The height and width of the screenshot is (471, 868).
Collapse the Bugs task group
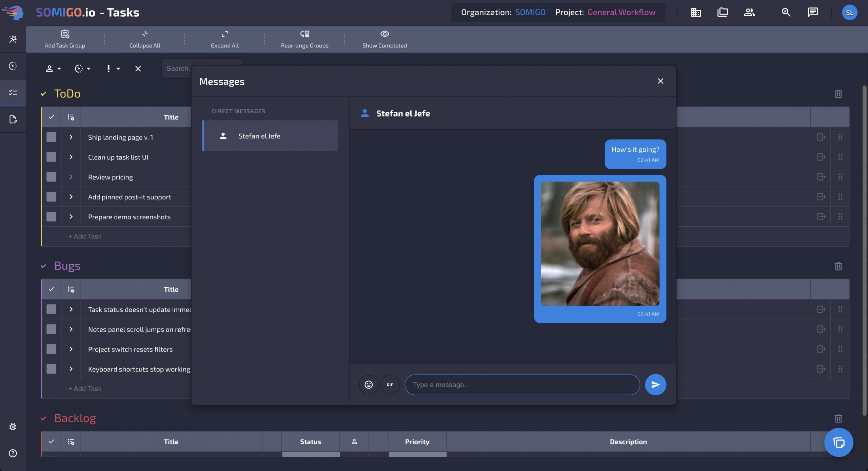pyautogui.click(x=43, y=266)
